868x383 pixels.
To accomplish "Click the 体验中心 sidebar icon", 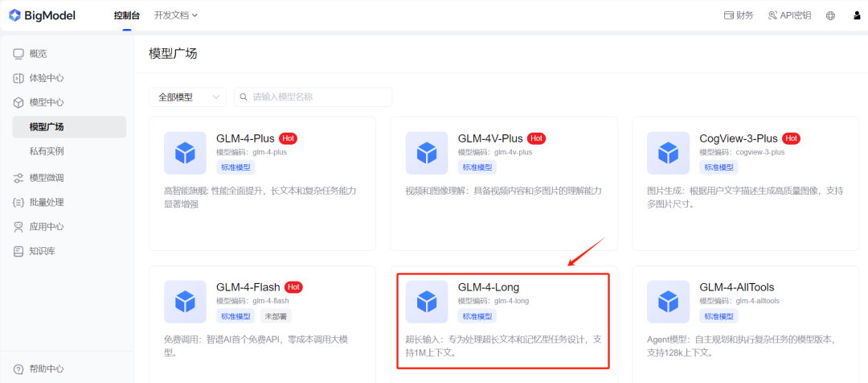I will (18, 78).
